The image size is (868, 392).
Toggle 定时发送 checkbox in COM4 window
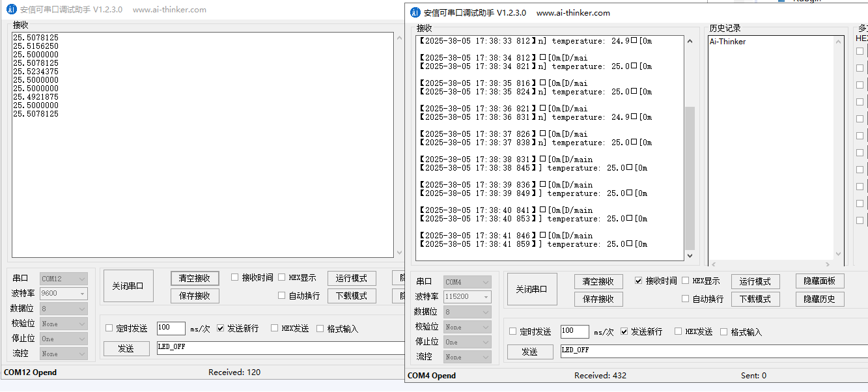click(x=513, y=331)
